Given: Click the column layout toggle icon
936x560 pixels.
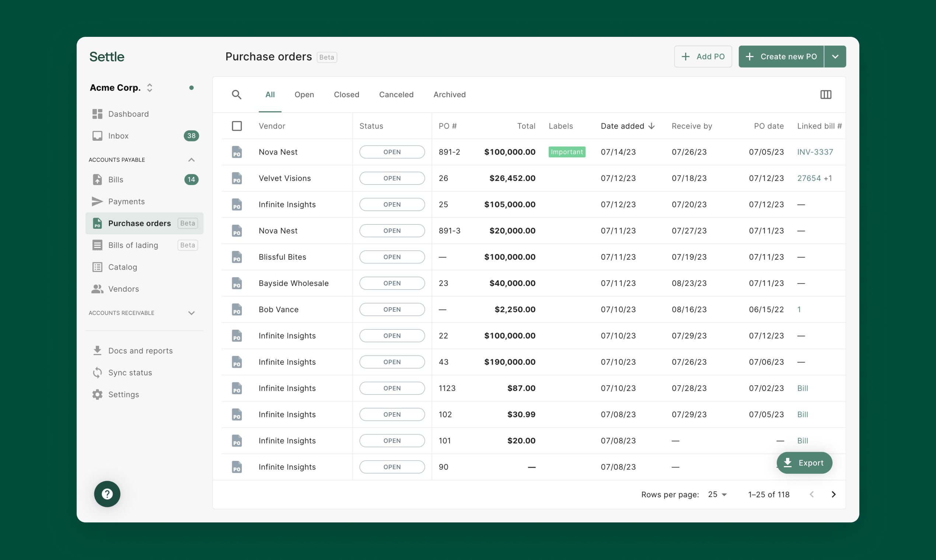Looking at the screenshot, I should click(x=826, y=95).
